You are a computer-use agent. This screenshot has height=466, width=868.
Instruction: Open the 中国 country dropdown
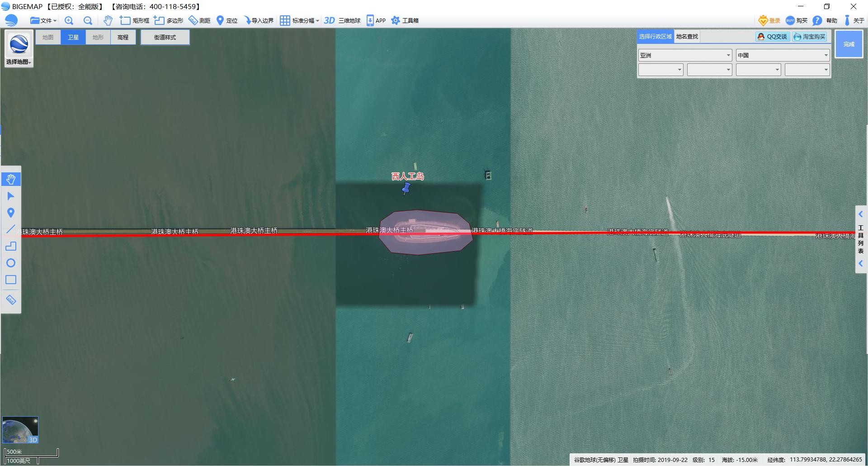click(x=783, y=55)
